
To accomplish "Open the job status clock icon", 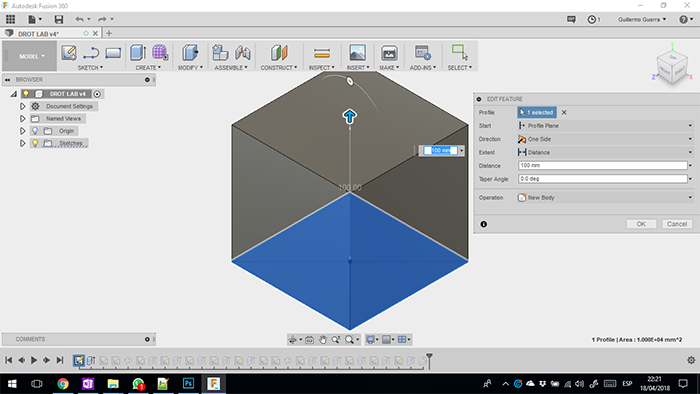I will pos(592,19).
